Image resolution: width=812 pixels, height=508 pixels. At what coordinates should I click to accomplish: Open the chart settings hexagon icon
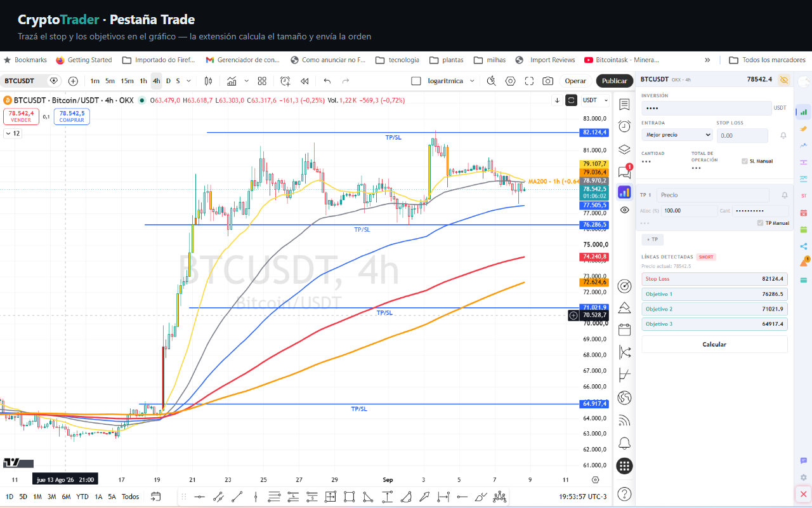(x=511, y=81)
